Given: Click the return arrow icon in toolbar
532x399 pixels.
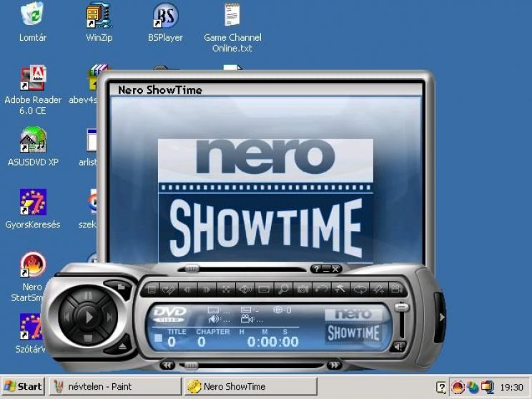Looking at the screenshot, I should (321, 290).
